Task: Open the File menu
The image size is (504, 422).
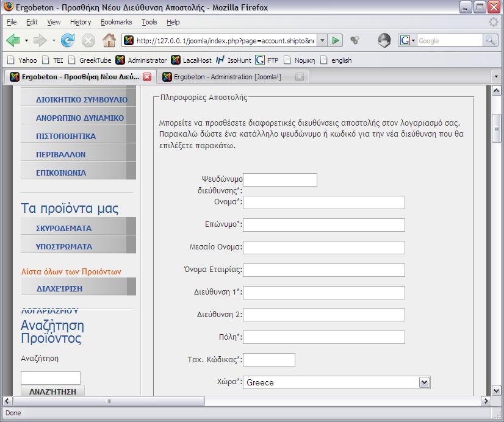Action: pyautogui.click(x=12, y=22)
